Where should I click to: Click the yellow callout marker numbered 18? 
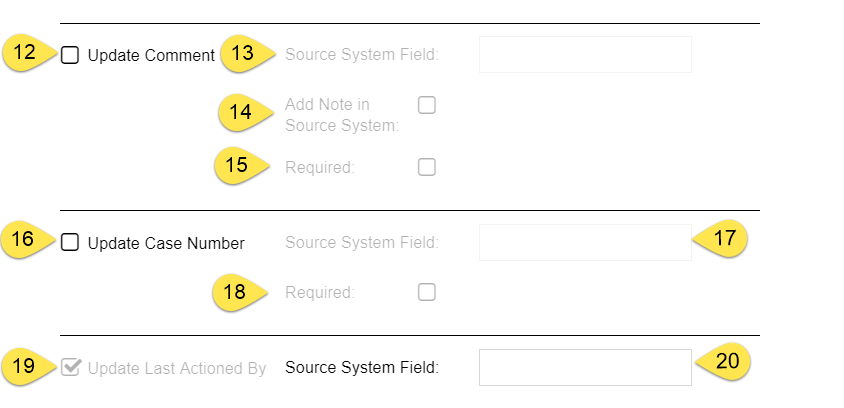[x=237, y=292]
